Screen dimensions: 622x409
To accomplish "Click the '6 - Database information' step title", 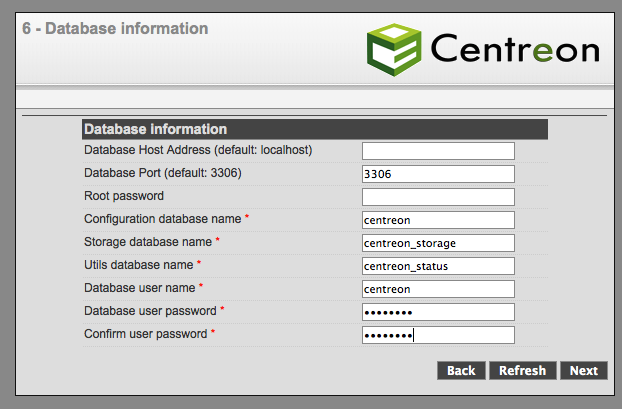I will [x=115, y=28].
